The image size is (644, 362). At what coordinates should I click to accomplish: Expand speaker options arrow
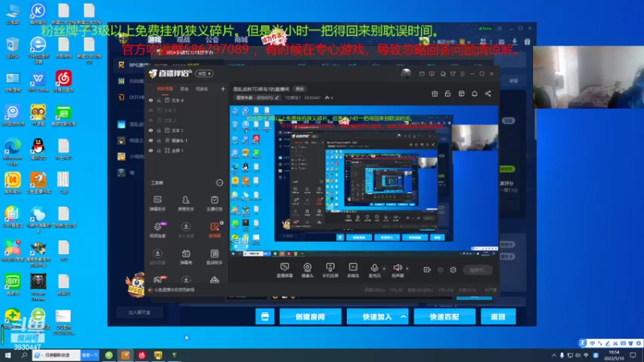coord(407,269)
